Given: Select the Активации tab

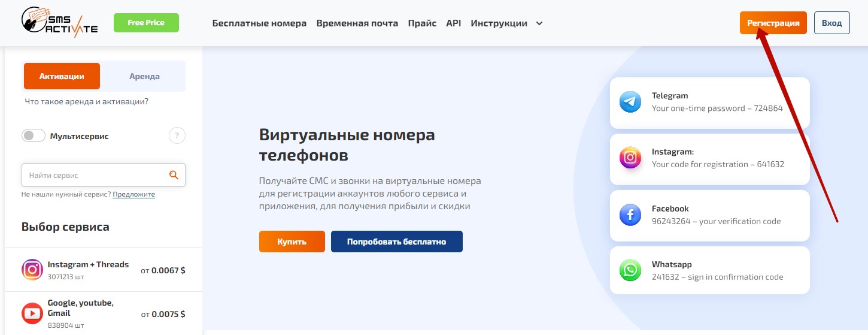Looking at the screenshot, I should point(62,76).
